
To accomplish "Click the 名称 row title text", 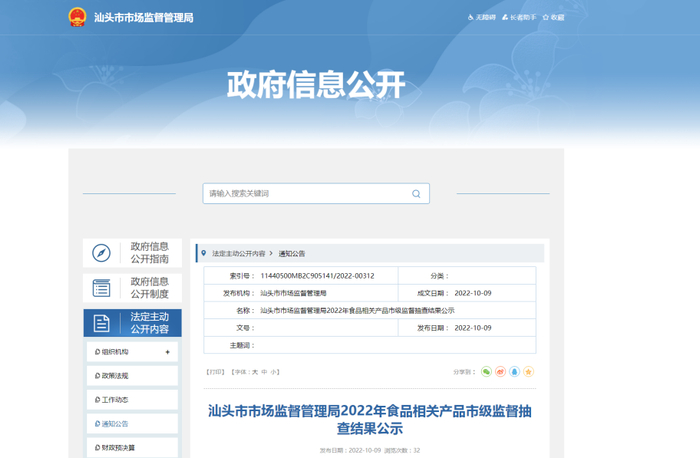I will [x=357, y=311].
